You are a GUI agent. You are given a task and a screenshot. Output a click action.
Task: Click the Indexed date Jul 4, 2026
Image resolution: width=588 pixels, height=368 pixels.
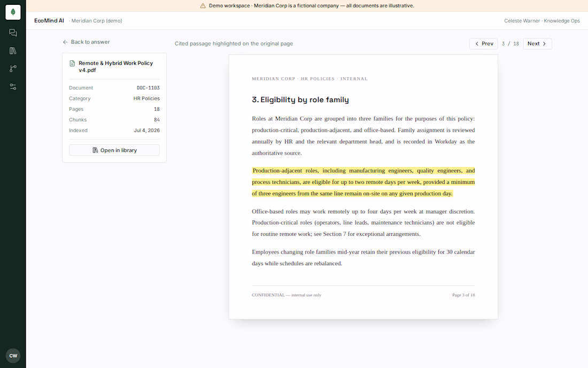(x=146, y=130)
